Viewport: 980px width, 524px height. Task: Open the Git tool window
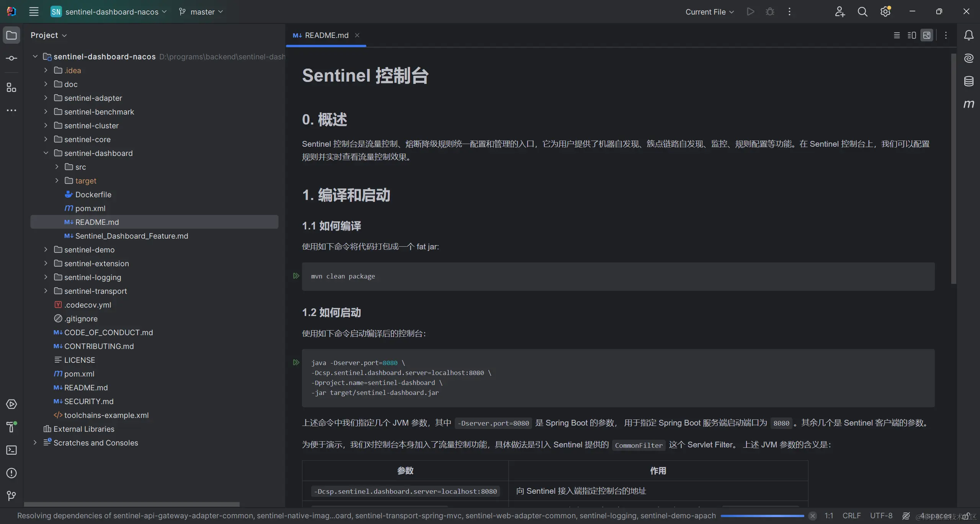[11, 496]
